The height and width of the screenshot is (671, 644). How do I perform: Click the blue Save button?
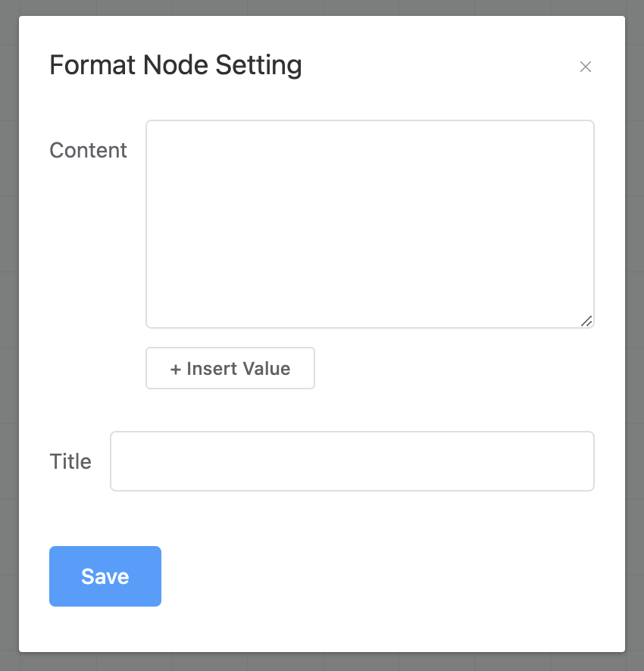(105, 576)
